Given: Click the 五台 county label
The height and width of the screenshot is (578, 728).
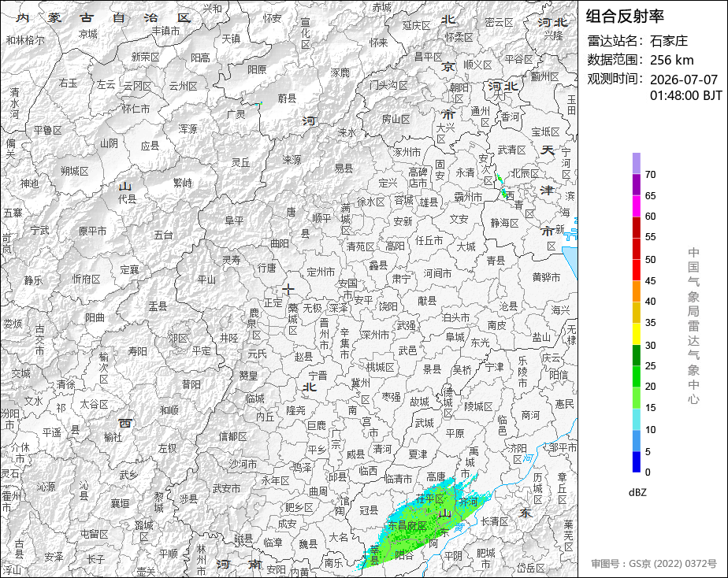Looking at the screenshot, I should pyautogui.click(x=163, y=235).
